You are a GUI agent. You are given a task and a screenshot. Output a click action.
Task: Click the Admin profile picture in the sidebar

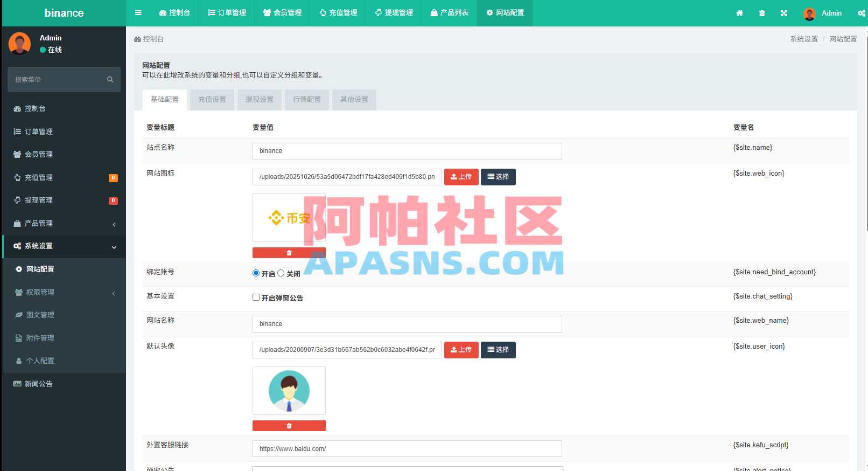(20, 44)
